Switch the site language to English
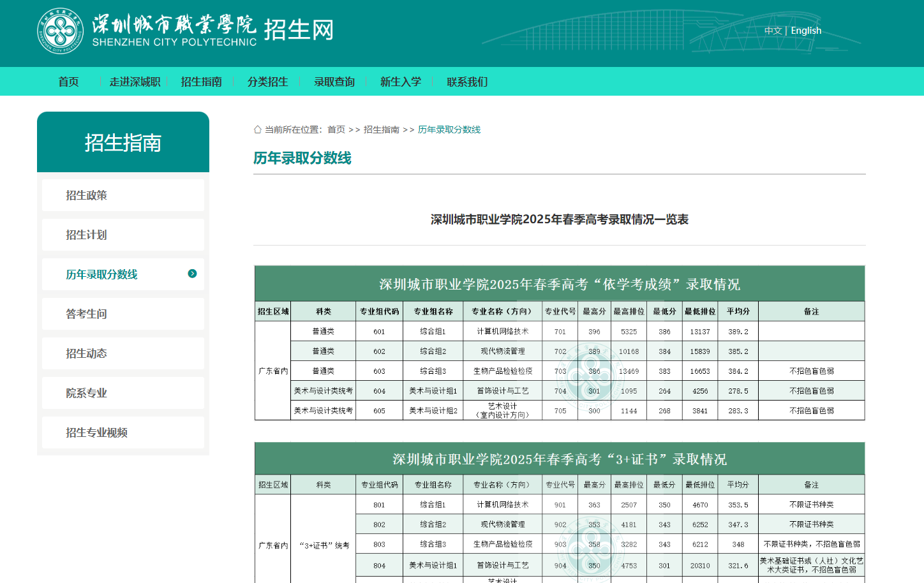Image resolution: width=924 pixels, height=583 pixels. (x=806, y=30)
